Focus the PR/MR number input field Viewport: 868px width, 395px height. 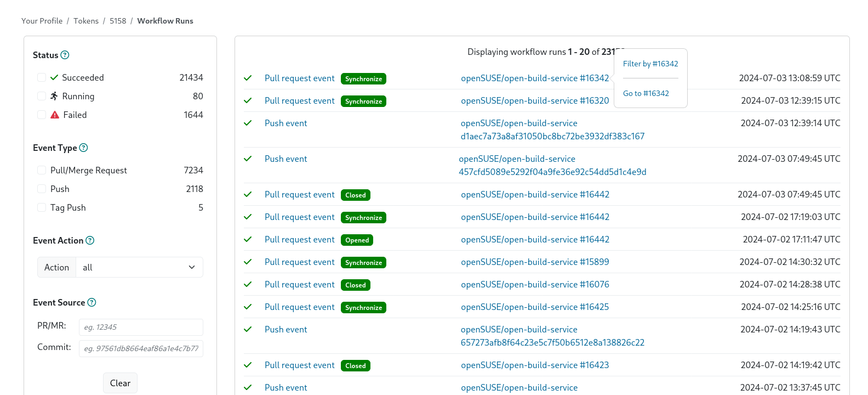[x=141, y=327]
